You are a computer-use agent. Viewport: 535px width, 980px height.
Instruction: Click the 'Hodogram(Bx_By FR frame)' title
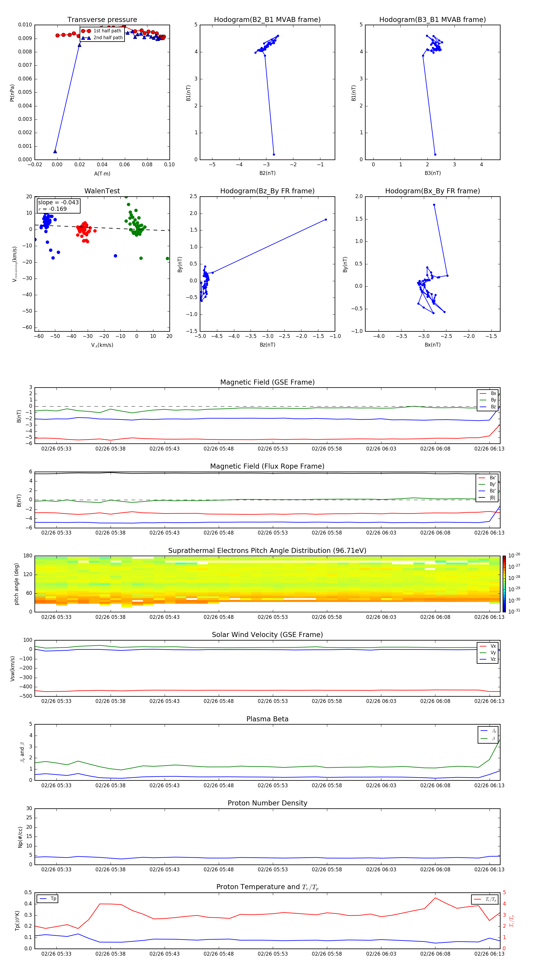click(x=432, y=191)
